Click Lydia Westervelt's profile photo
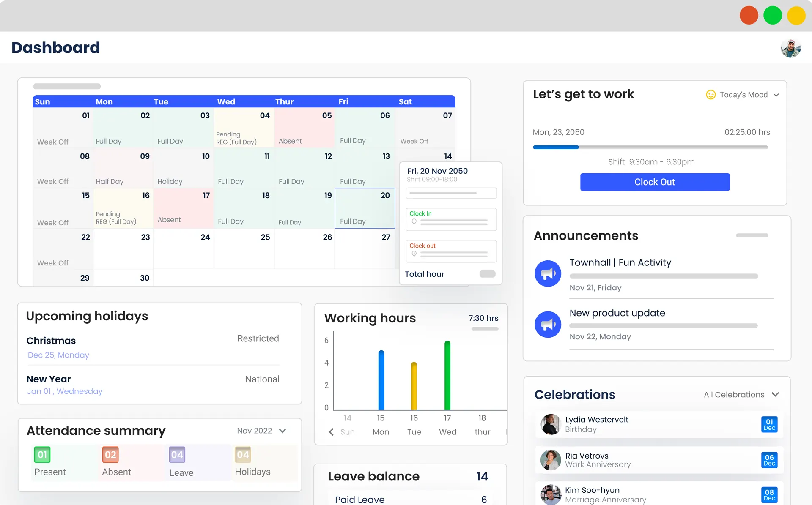 (551, 424)
